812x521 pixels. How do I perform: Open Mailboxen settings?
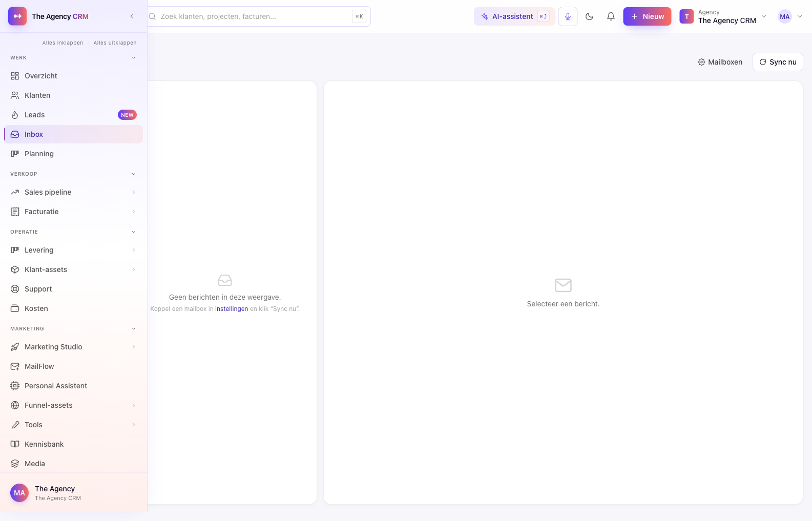click(720, 62)
